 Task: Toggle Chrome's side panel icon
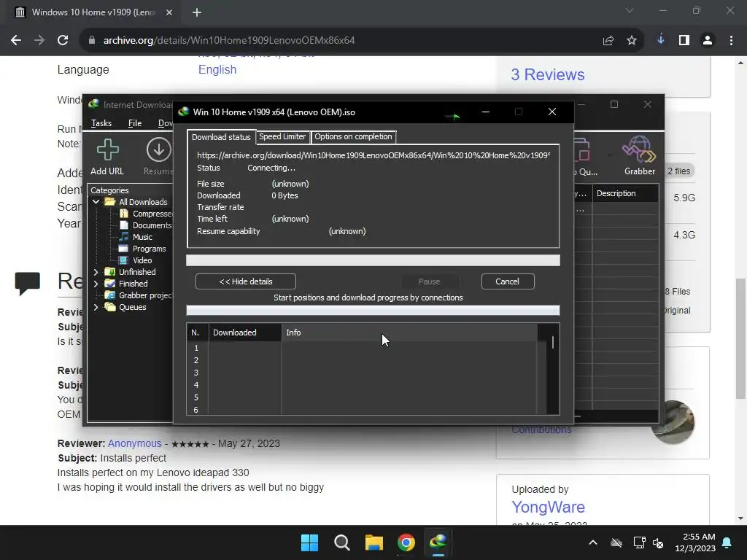click(x=684, y=41)
